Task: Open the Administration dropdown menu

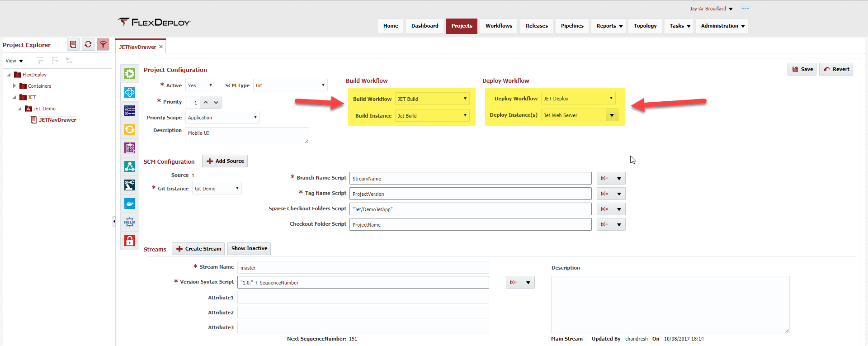Action: 722,26
